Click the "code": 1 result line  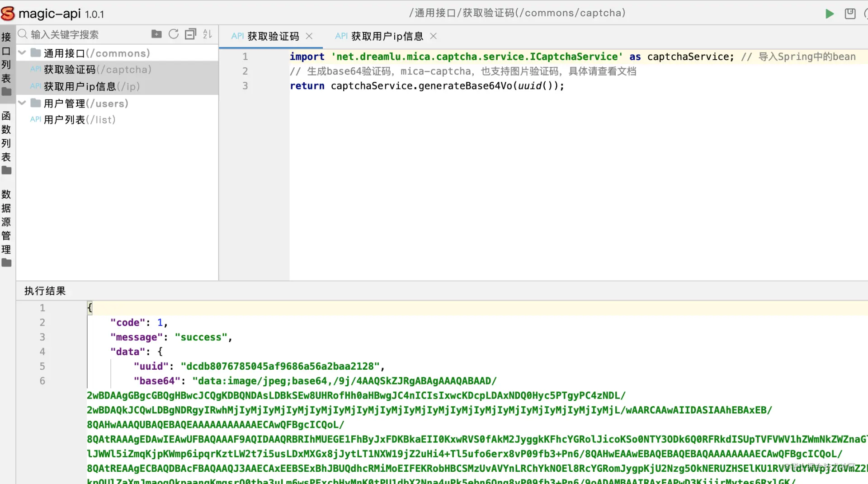tap(139, 323)
